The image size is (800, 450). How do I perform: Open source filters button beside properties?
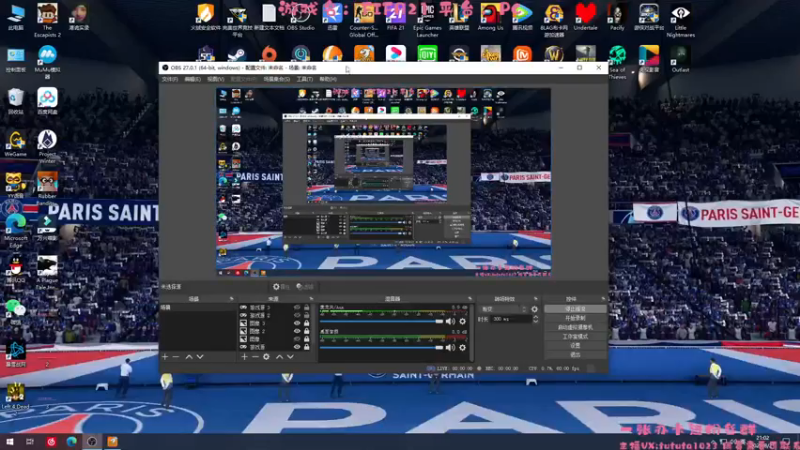[x=305, y=287]
